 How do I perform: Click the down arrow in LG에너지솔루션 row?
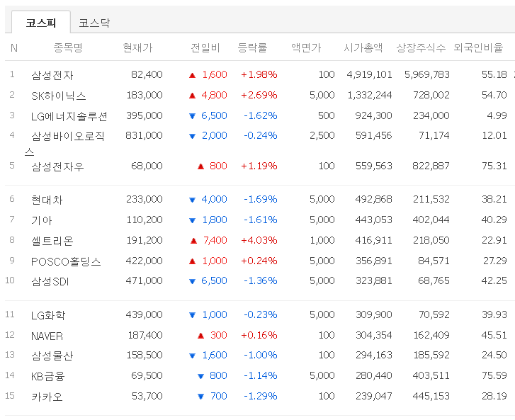193,116
